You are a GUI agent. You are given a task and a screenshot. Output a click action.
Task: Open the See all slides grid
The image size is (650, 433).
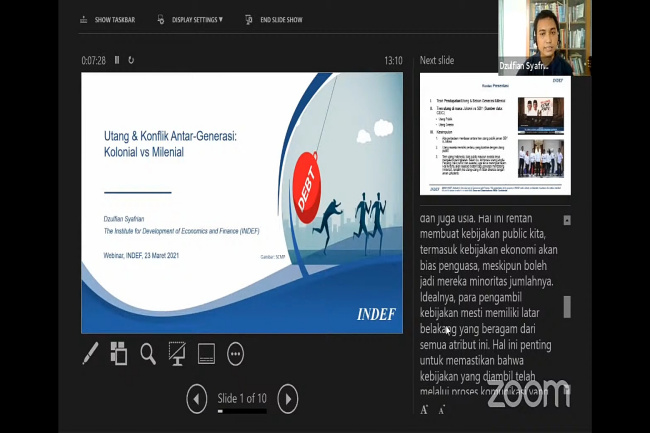pyautogui.click(x=119, y=353)
